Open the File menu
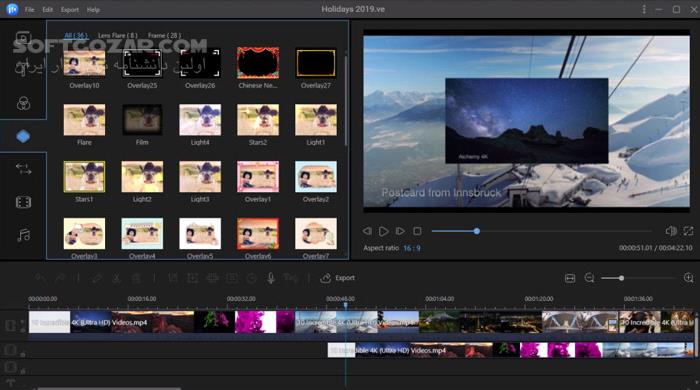This screenshot has width=700, height=390. click(x=29, y=9)
